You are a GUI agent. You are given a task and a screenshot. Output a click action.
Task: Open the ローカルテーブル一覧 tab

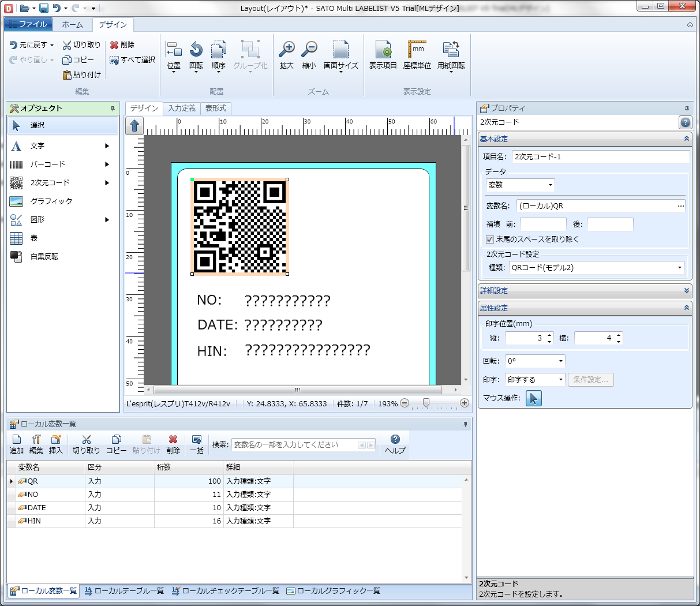coord(124,591)
